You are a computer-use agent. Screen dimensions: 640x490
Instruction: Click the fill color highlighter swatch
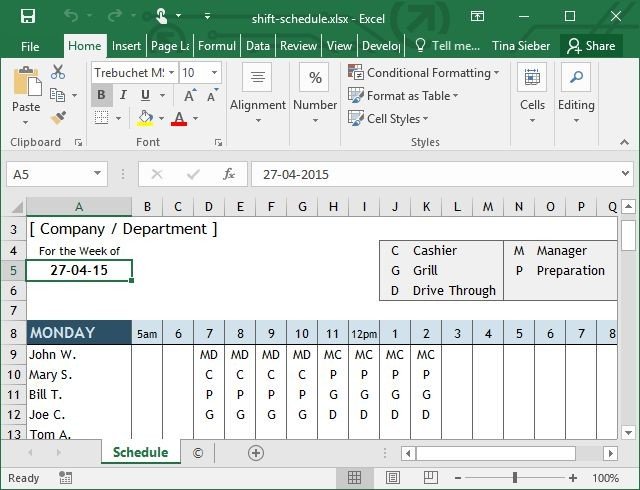145,119
